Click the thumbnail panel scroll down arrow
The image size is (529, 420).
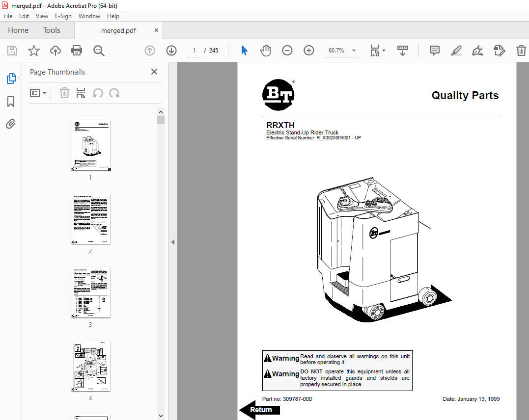coord(161,416)
